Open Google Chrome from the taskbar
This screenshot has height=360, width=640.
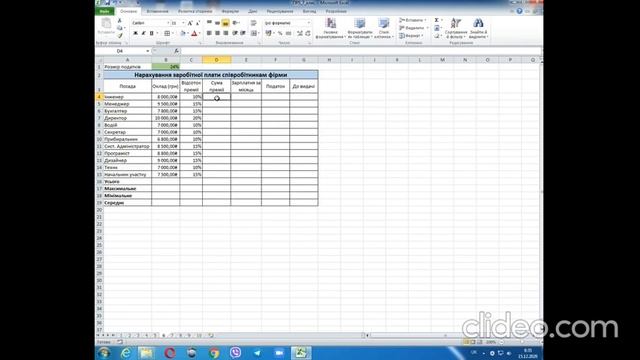(214, 353)
